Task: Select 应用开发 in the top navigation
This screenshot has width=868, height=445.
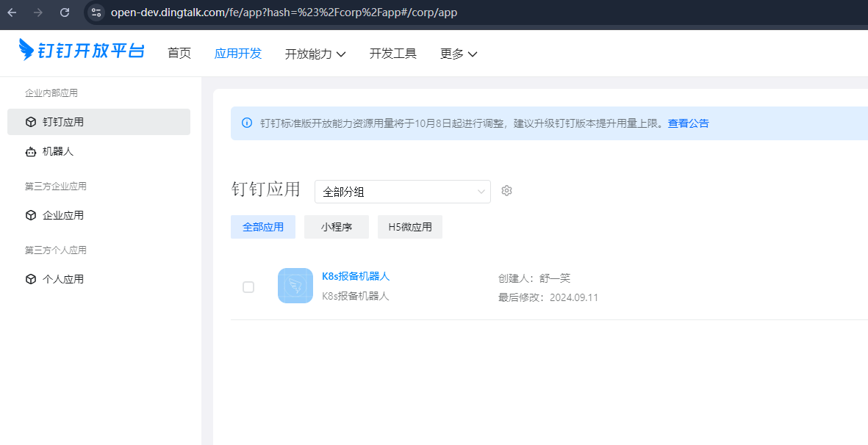Action: [238, 53]
